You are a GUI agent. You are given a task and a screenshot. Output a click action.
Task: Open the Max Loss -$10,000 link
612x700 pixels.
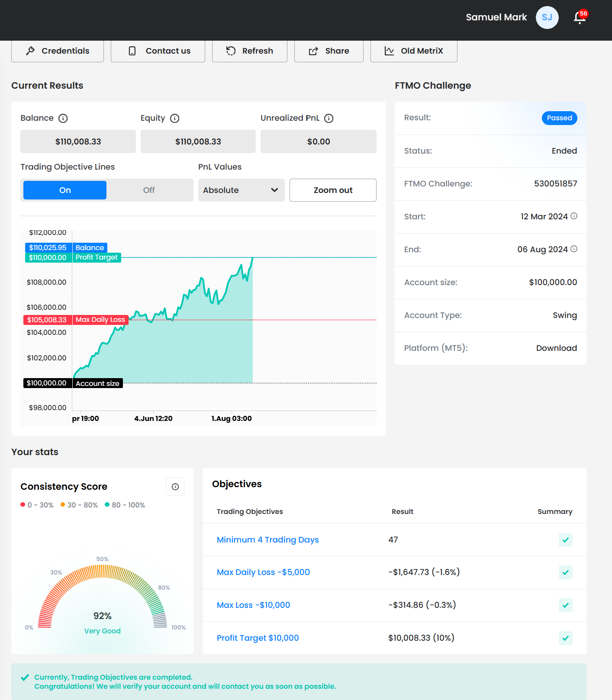point(254,605)
